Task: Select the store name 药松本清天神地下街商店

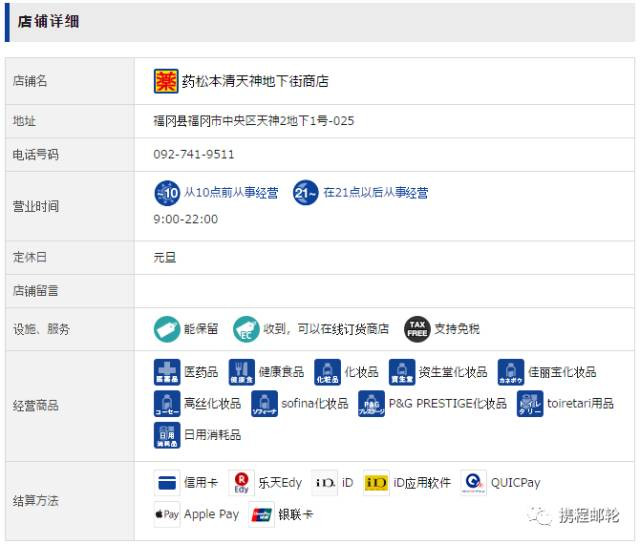Action: pyautogui.click(x=255, y=81)
